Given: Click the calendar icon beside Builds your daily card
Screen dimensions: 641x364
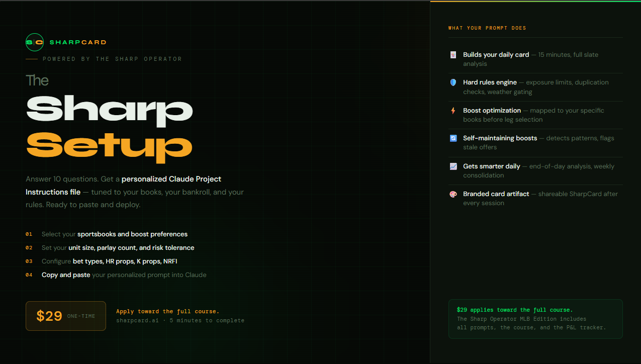Looking at the screenshot, I should pos(453,55).
